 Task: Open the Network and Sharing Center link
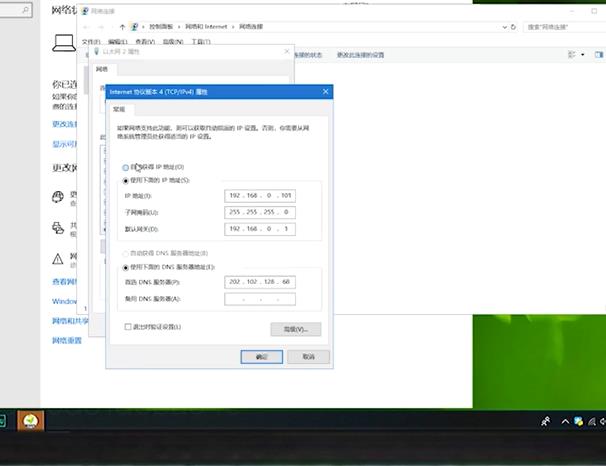[70, 321]
